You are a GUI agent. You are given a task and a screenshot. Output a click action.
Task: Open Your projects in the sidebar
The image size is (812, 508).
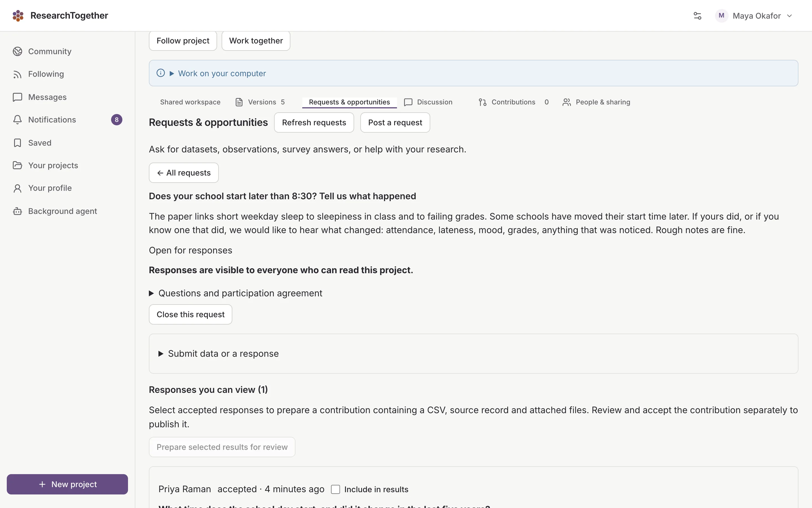coord(67,165)
